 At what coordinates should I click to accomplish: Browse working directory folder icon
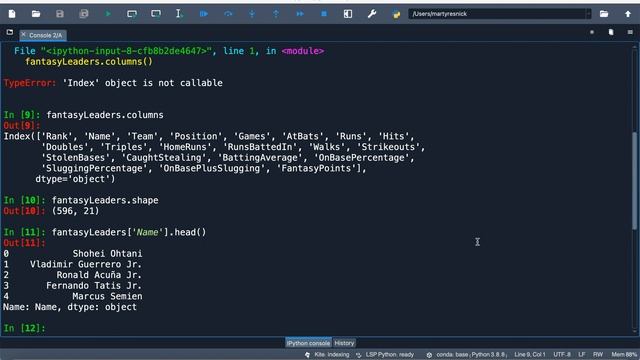604,14
